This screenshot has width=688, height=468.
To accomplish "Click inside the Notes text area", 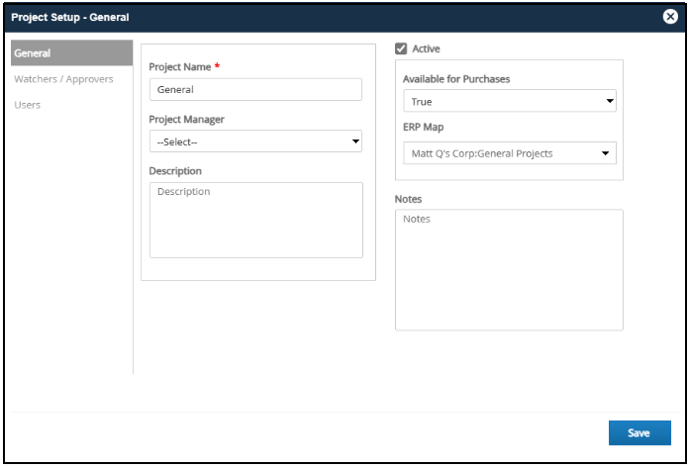I will [x=509, y=270].
